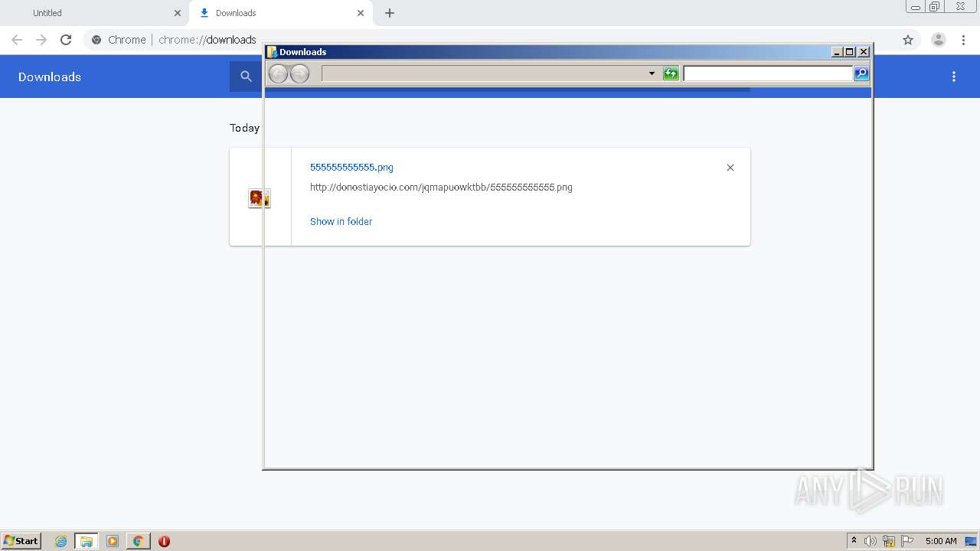Click the show desktop tray icon
This screenshot has height=551, width=980.
click(971, 541)
